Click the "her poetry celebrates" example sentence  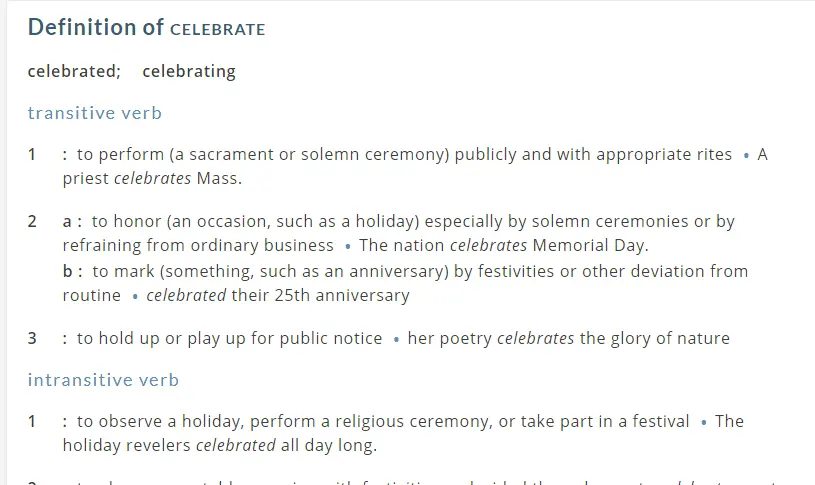[568, 338]
